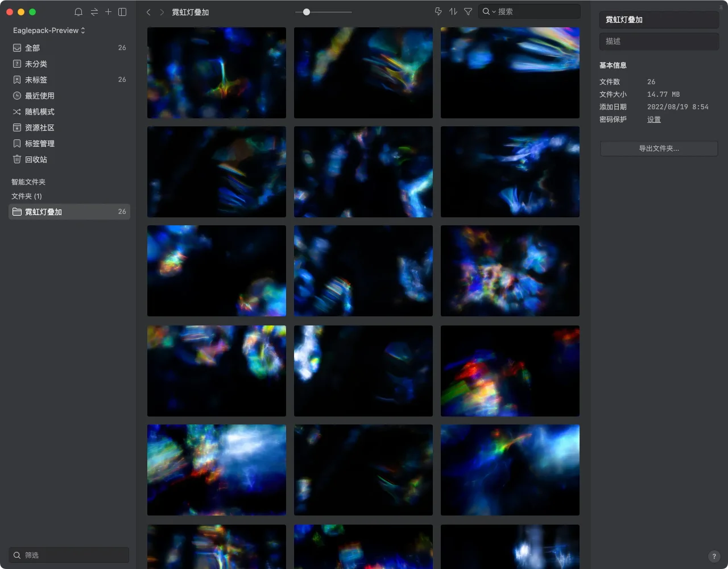Image resolution: width=728 pixels, height=569 pixels.
Task: Open 最近使用 in the sidebar
Action: pos(69,96)
